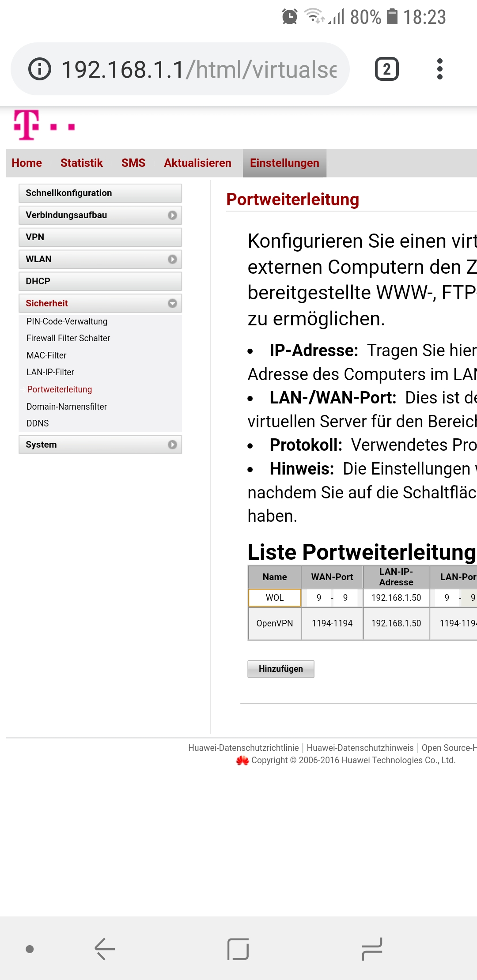This screenshot has height=980, width=477.
Task: Click the Liste Portweiterleitung heading
Action: pos(362,552)
